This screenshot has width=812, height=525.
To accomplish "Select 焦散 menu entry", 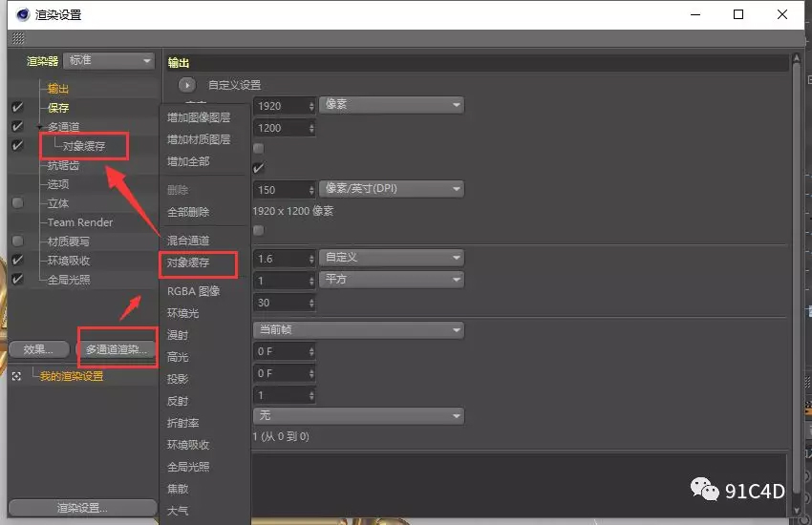I will tap(178, 489).
